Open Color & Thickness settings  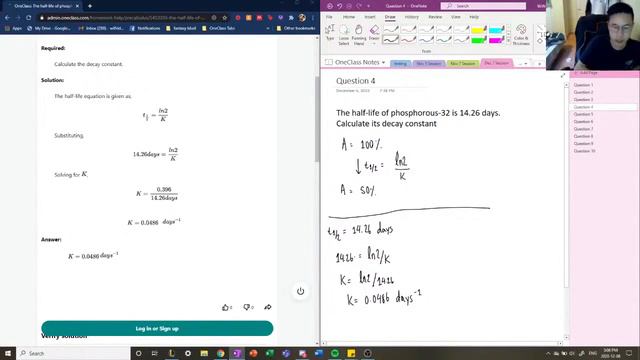[521, 35]
